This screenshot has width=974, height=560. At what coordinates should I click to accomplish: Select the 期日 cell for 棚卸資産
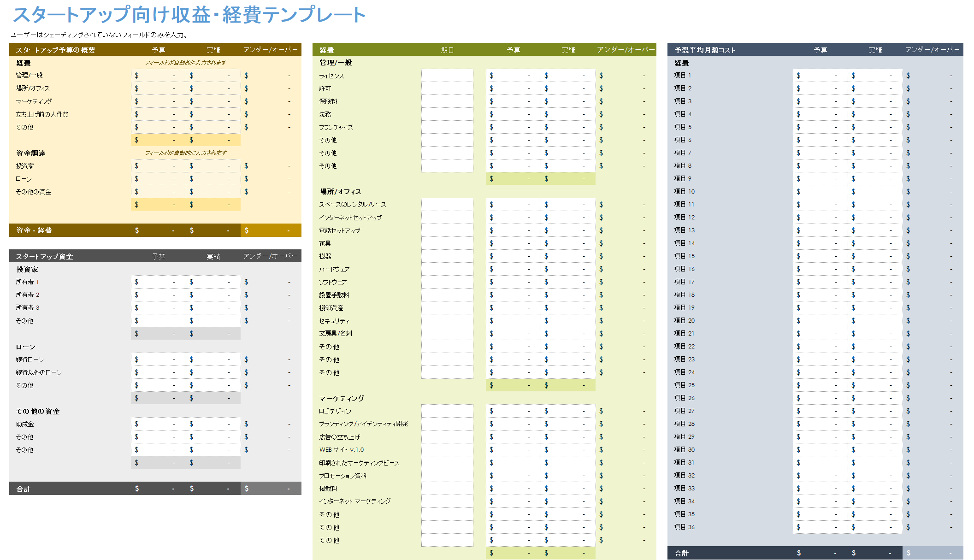point(447,308)
